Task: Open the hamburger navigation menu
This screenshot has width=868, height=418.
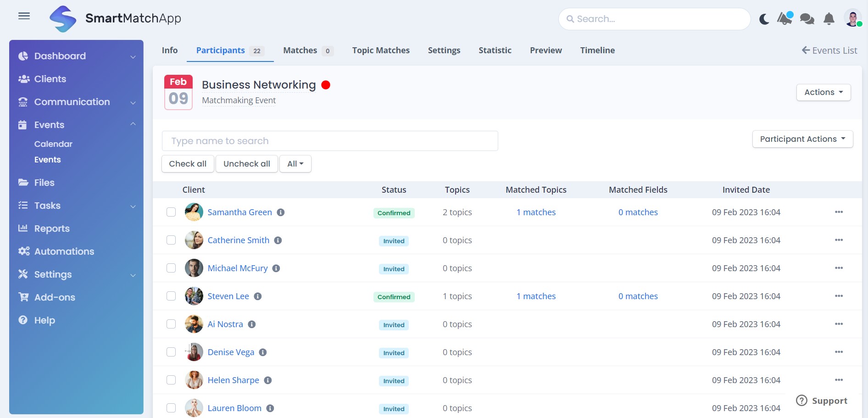Action: pyautogui.click(x=24, y=16)
